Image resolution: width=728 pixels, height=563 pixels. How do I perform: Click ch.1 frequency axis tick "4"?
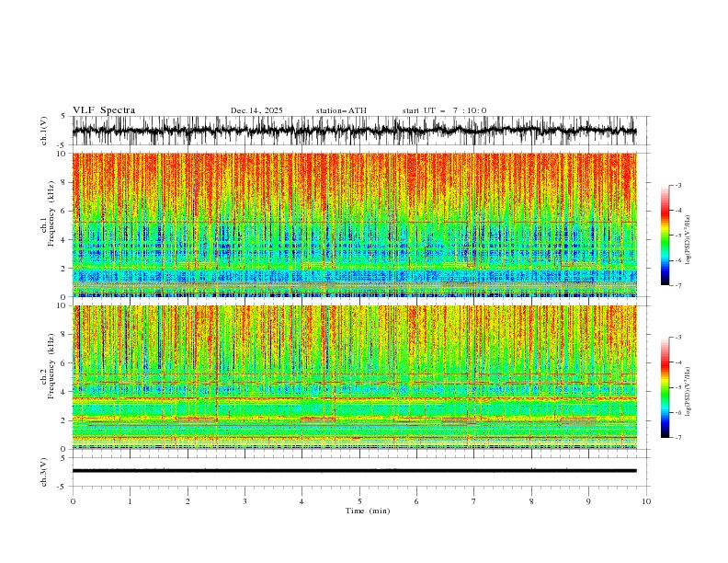64,240
